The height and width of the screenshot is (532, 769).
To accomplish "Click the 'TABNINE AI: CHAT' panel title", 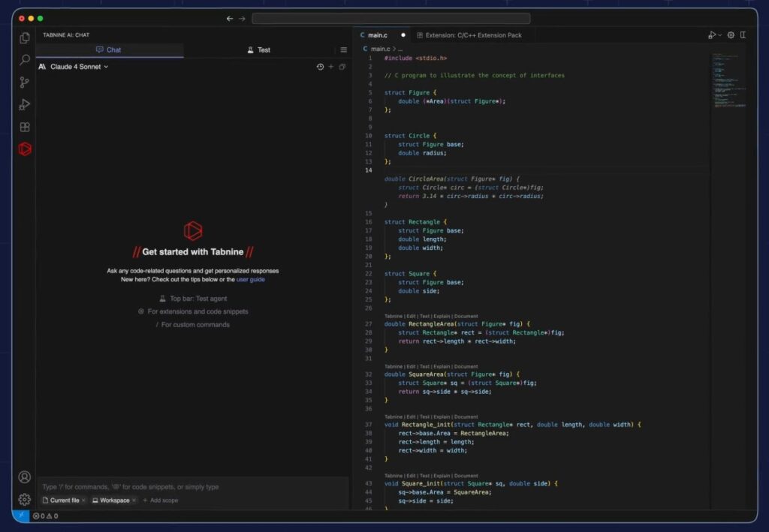I will click(x=66, y=35).
